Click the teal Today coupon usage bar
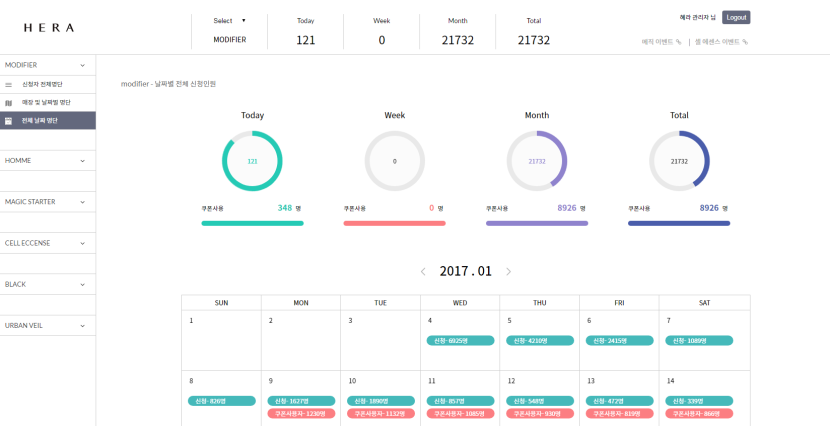Image resolution: width=830 pixels, height=426 pixels. coord(252,223)
